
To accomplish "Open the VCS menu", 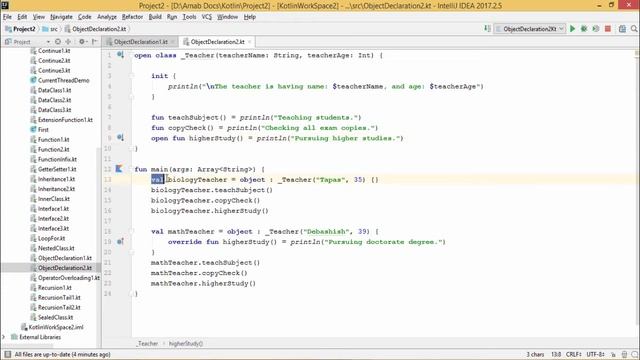I will click(x=207, y=17).
